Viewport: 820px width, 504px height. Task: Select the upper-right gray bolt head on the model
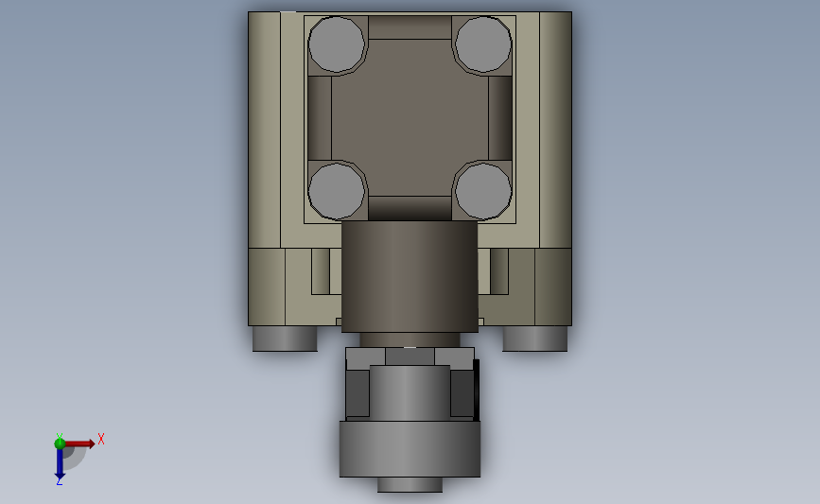tap(483, 43)
